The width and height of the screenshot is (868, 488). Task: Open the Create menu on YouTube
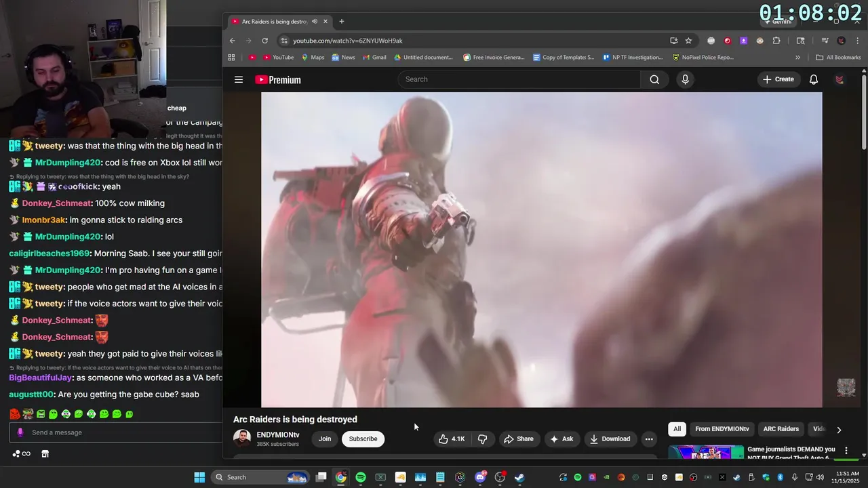pyautogui.click(x=778, y=79)
